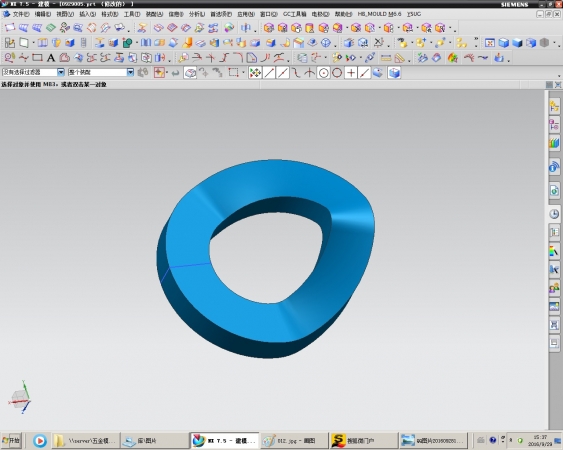Click the Measure Angle protractor icon
Viewport: 563px width, 450px height.
[x=399, y=57]
